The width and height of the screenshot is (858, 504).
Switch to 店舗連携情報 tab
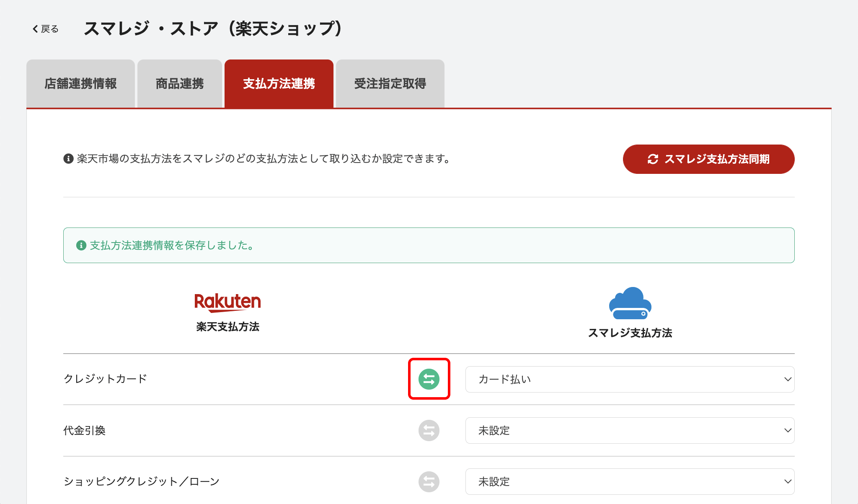tap(80, 84)
